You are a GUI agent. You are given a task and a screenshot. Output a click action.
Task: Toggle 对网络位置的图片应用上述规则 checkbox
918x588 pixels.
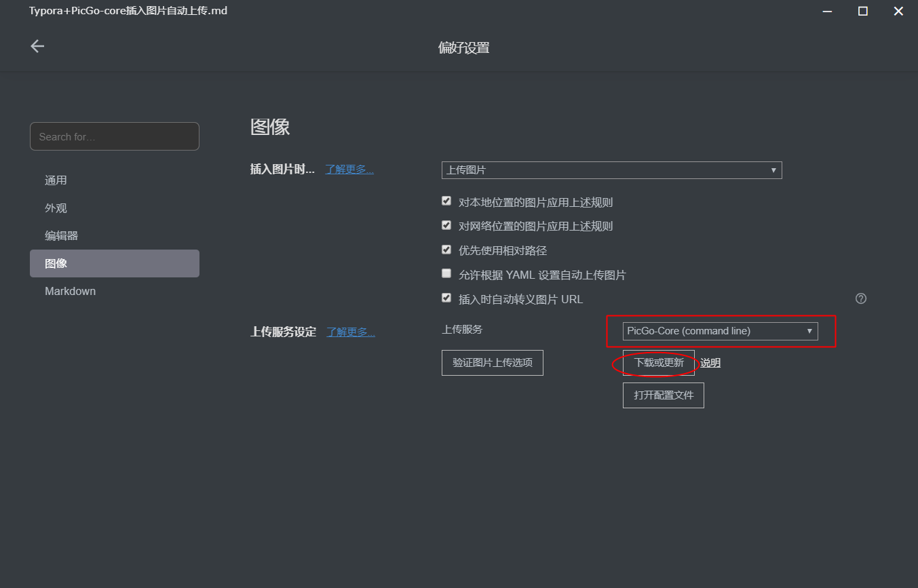(446, 226)
